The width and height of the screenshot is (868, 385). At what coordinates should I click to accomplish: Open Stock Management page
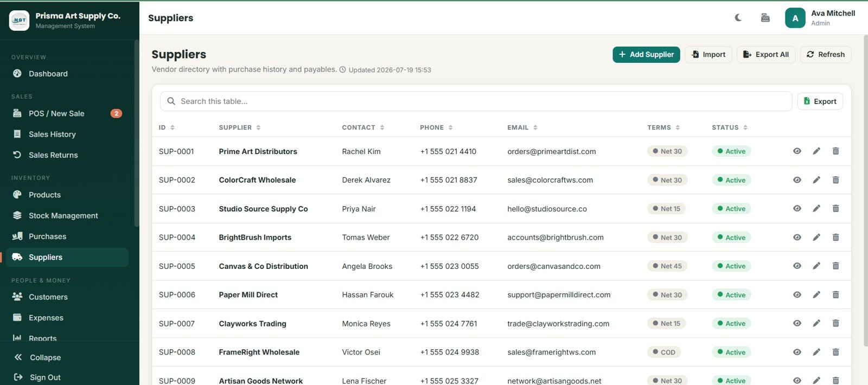tap(67, 216)
